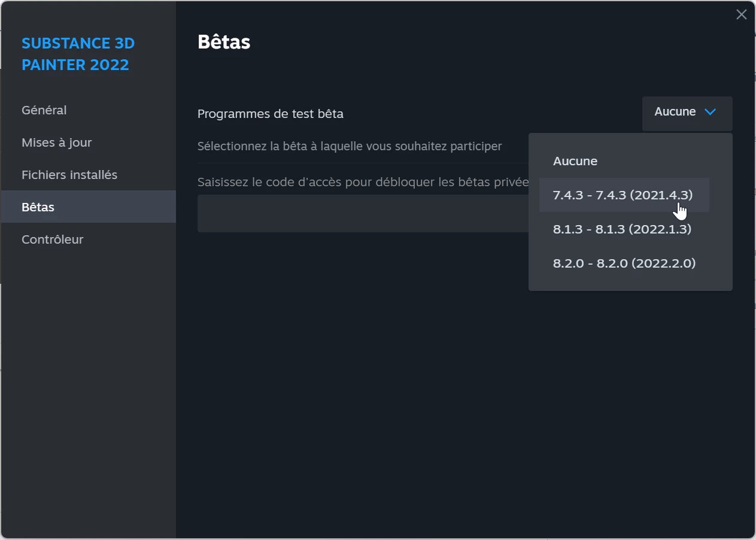Open the Contrôleur tab
The height and width of the screenshot is (540, 756).
pos(89,239)
